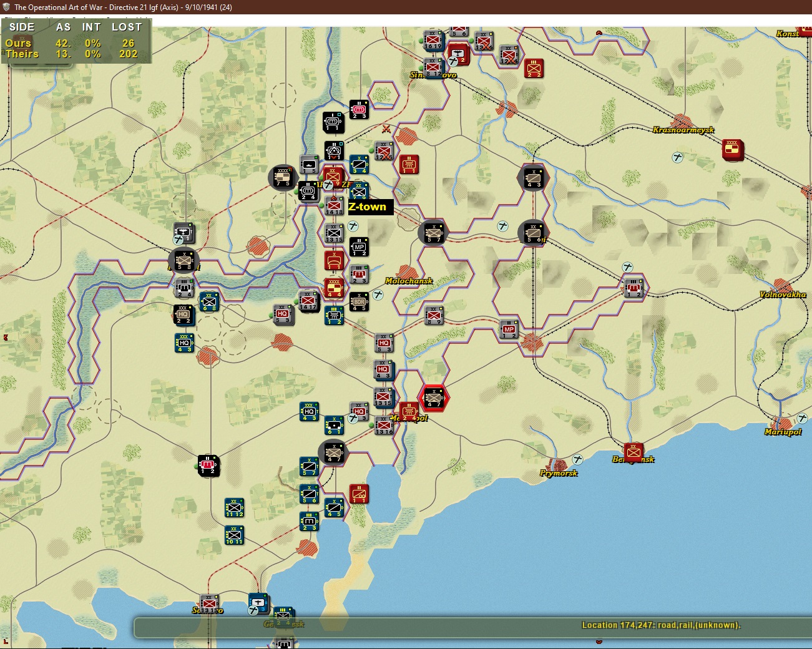Select the black pink-symbol unit 2-3 north of Z-town

pos(359,109)
